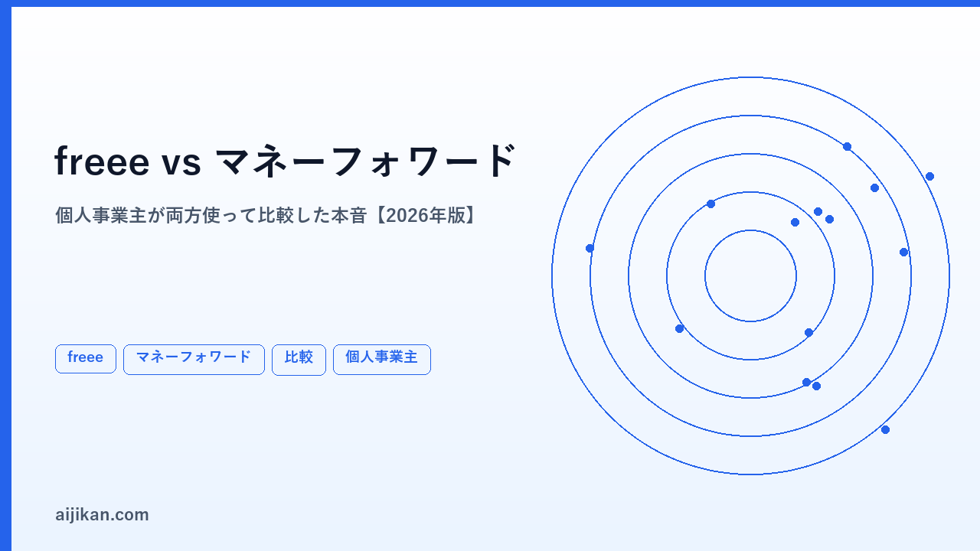Click the dot upper-left of the center circle
Screen dimensions: 980x551
[710, 204]
